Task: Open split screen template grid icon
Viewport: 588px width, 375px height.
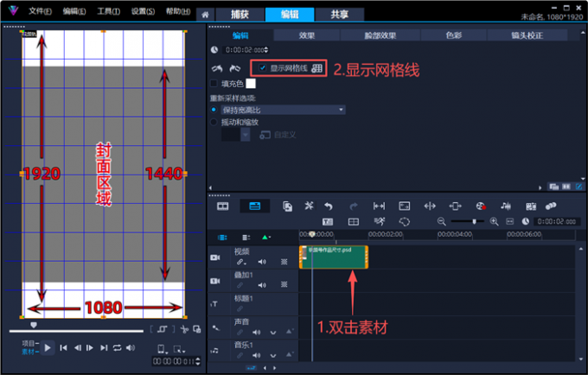Action: [354, 222]
